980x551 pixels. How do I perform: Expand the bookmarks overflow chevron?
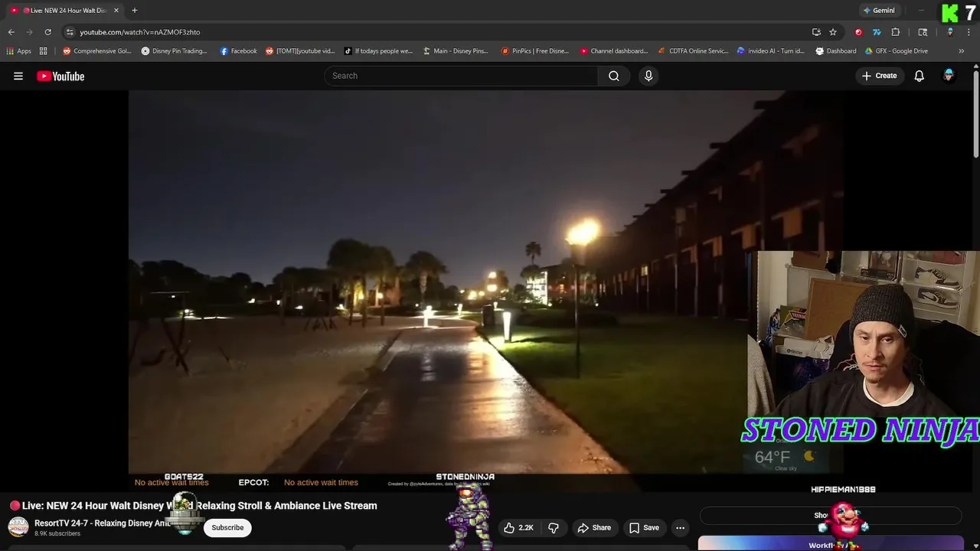(962, 51)
